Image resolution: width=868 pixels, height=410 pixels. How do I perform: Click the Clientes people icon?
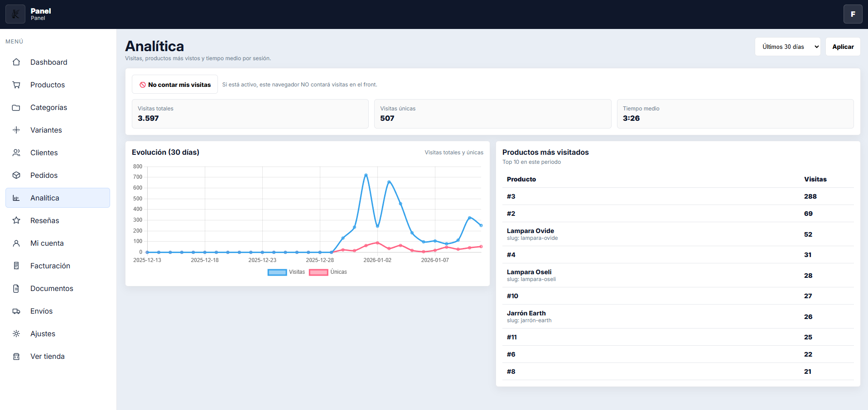click(16, 153)
